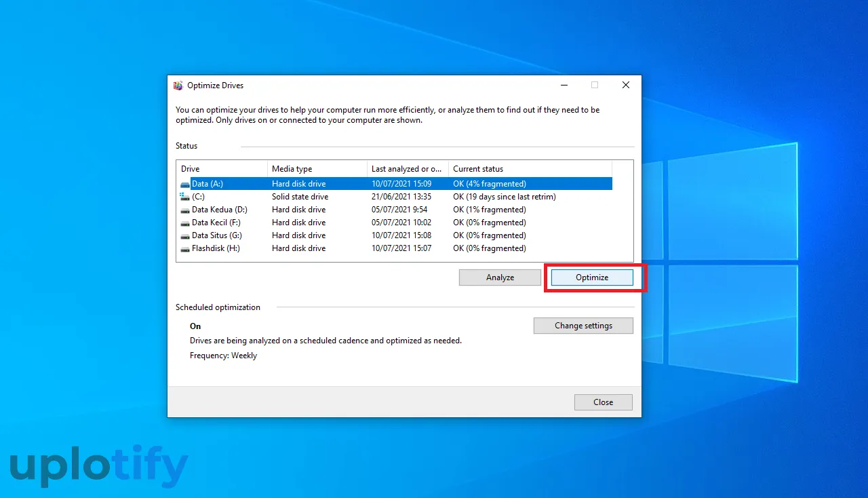Select the Data (A:) drive name
Viewport: 868px width, 498px height.
(208, 184)
